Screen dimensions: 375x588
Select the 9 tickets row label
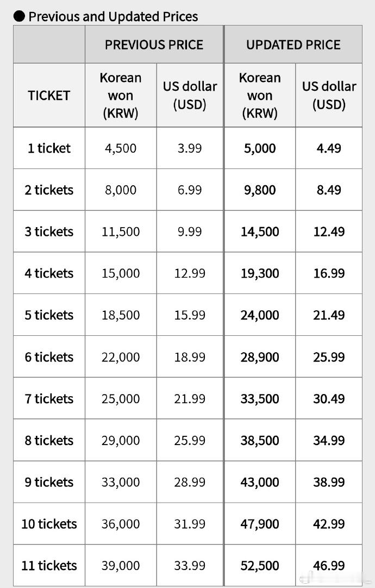[49, 482]
